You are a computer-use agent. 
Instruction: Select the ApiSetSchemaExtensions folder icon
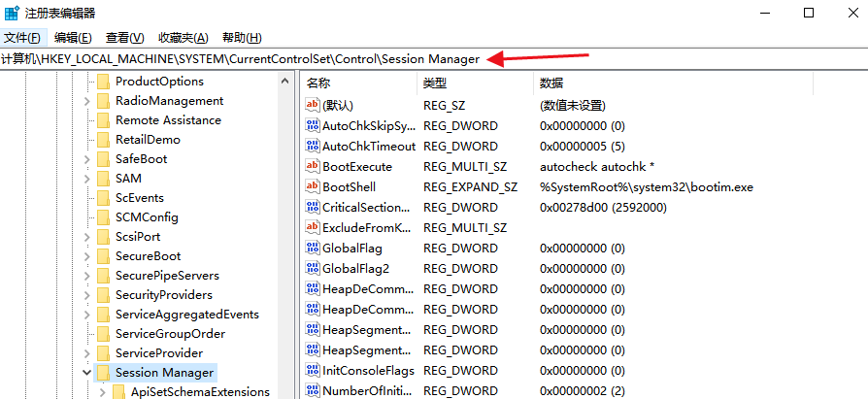point(119,392)
